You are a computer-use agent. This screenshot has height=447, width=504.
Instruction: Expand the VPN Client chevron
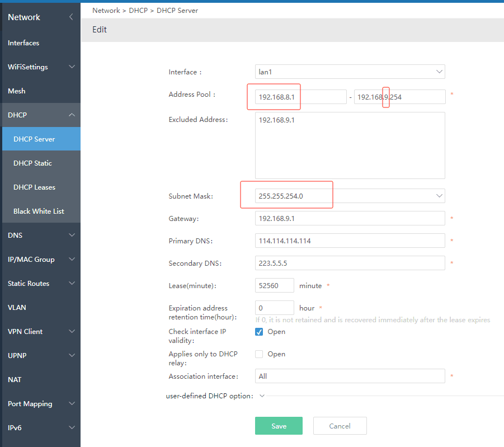(72, 331)
